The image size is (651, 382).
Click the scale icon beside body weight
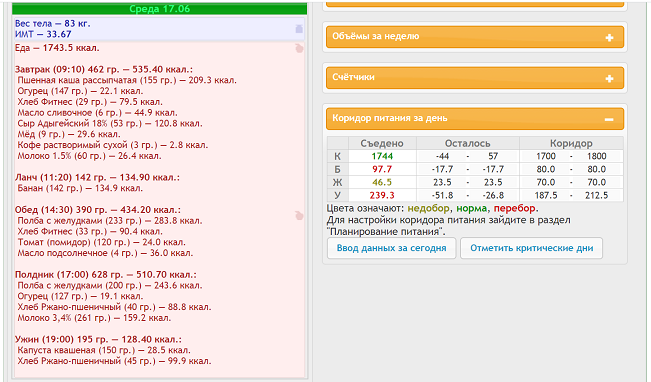tap(299, 29)
